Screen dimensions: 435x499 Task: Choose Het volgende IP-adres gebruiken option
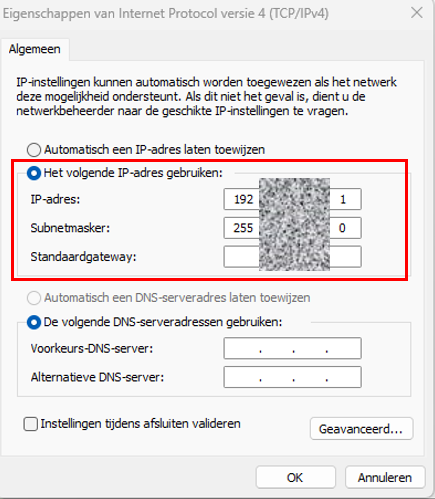click(34, 173)
